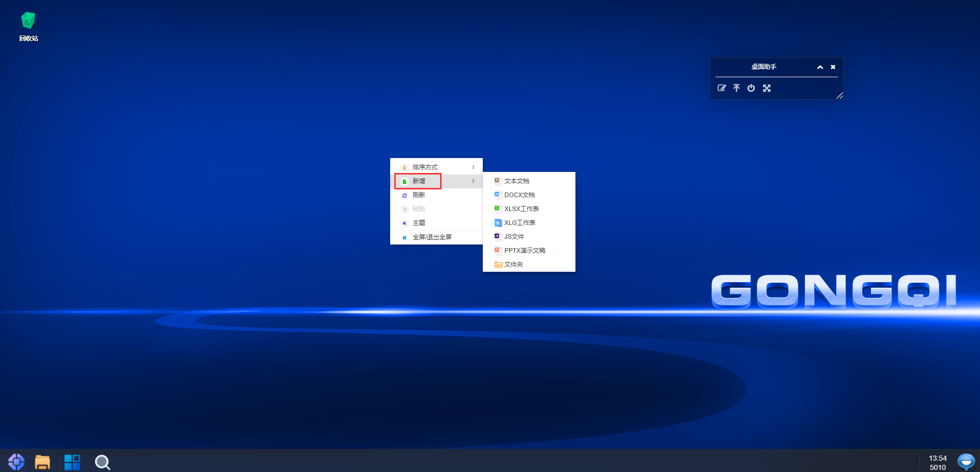Choose 刷新 from the context menu
This screenshot has height=472, width=980.
pyautogui.click(x=436, y=195)
